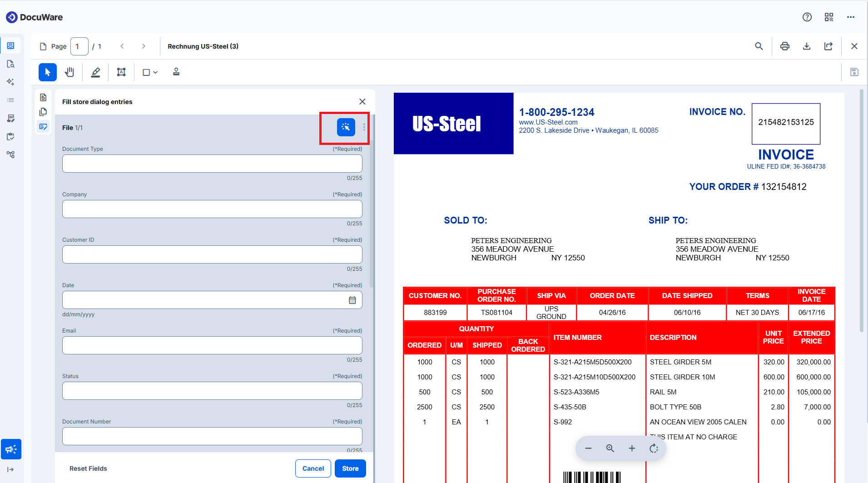Print the document
Screen dimensions: 868x483
[x=785, y=46]
